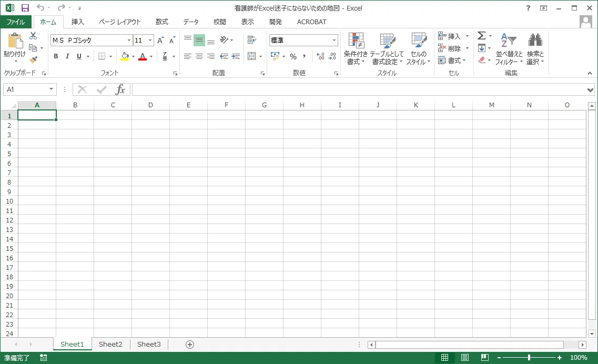Increase font size with large A icon
Image resolution: width=598 pixels, height=364 pixels.
160,40
